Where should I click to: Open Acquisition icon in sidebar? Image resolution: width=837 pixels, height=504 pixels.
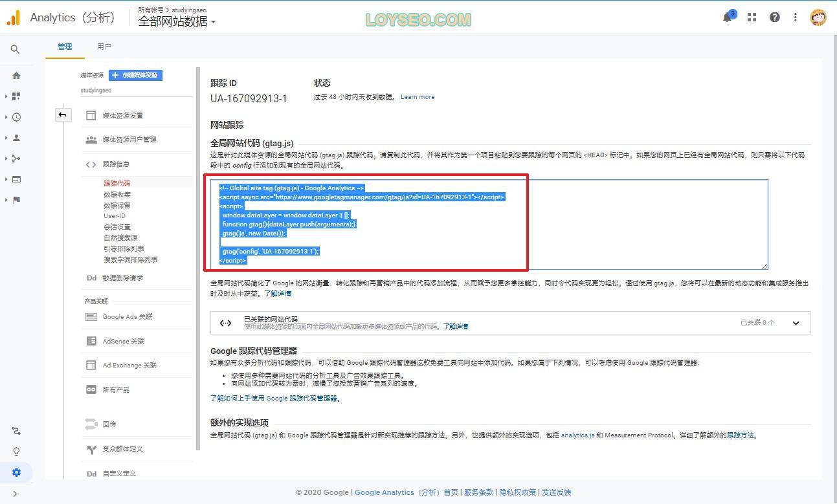click(16, 159)
